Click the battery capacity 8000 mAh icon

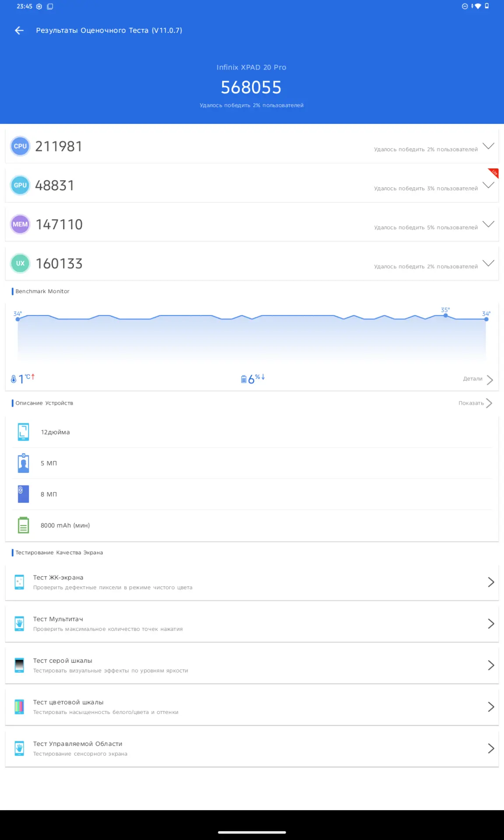(x=23, y=525)
